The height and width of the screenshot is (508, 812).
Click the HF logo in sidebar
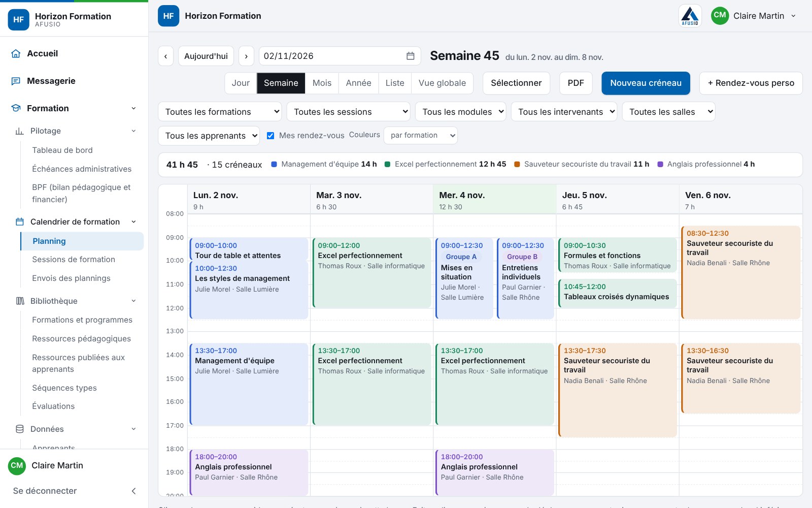coord(19,20)
